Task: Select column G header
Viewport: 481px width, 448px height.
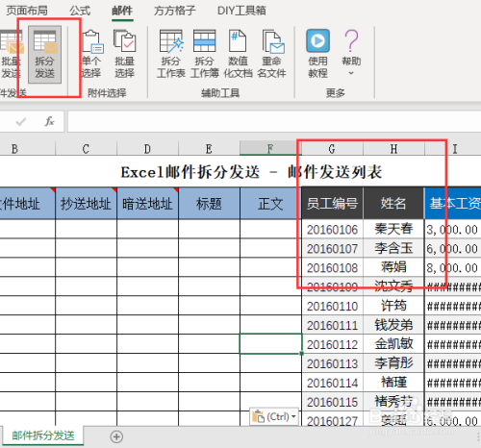Action: point(332,149)
